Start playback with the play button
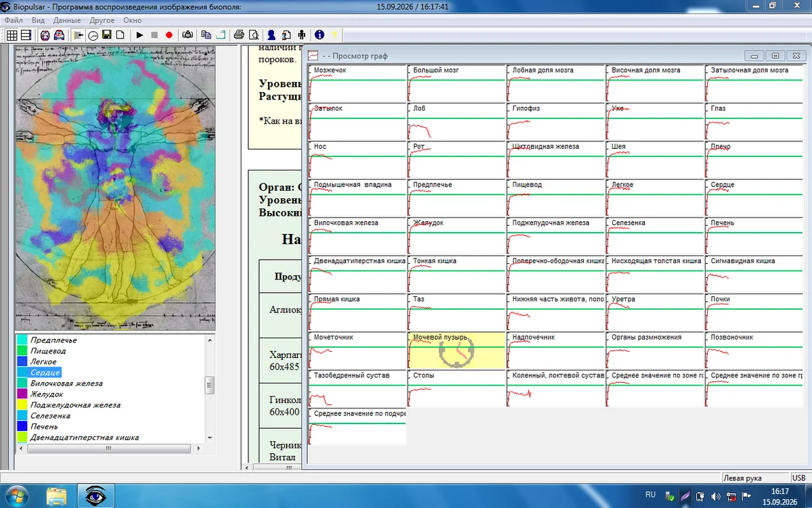 [139, 34]
